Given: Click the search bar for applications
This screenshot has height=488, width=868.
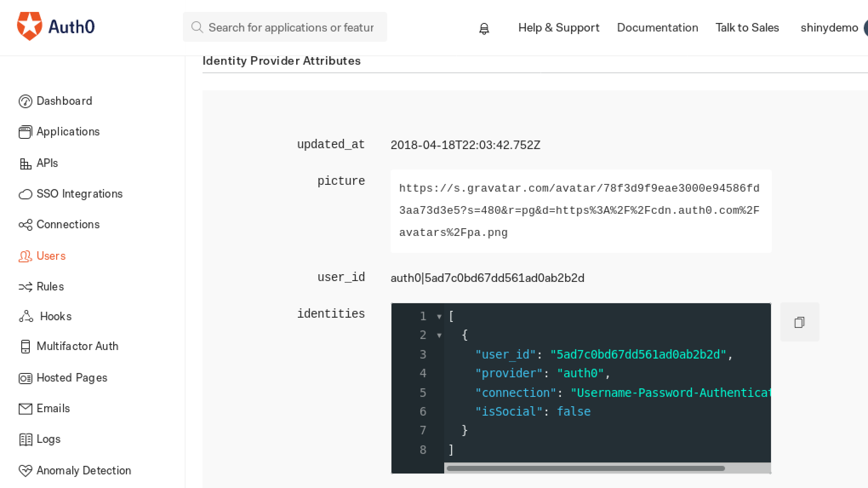Looking at the screenshot, I should pos(284,27).
